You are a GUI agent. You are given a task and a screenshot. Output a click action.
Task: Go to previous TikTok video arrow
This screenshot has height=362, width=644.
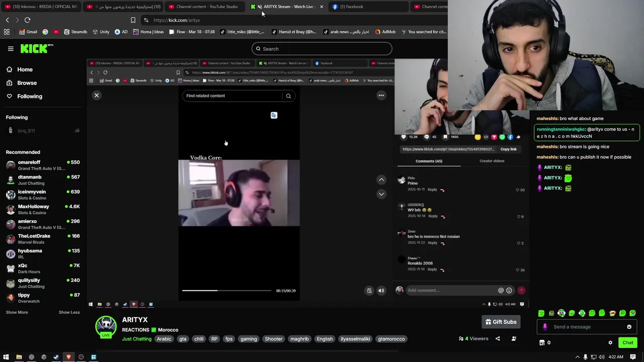[x=381, y=179]
